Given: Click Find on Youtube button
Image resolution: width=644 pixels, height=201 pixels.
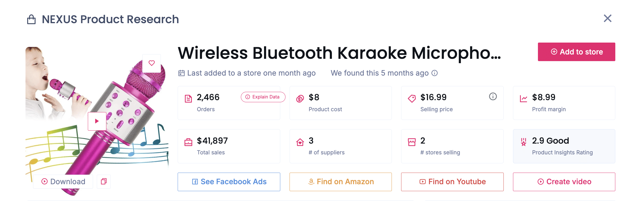Looking at the screenshot, I should click(x=452, y=182).
